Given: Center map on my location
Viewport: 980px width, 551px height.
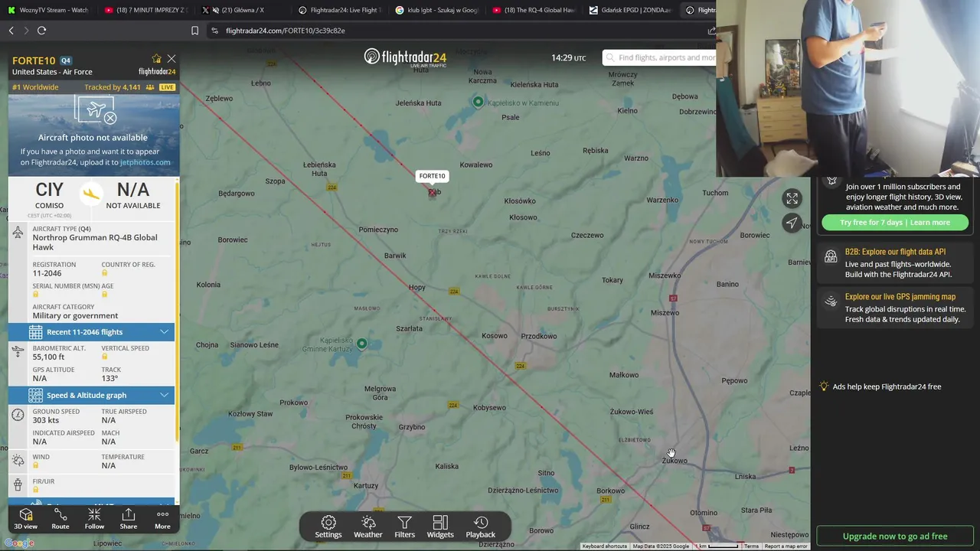Looking at the screenshot, I should [792, 223].
